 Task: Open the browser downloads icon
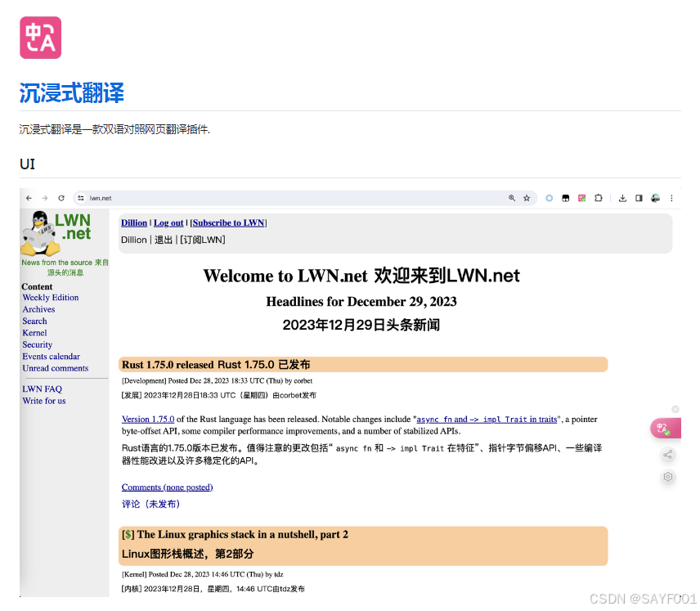coord(623,198)
